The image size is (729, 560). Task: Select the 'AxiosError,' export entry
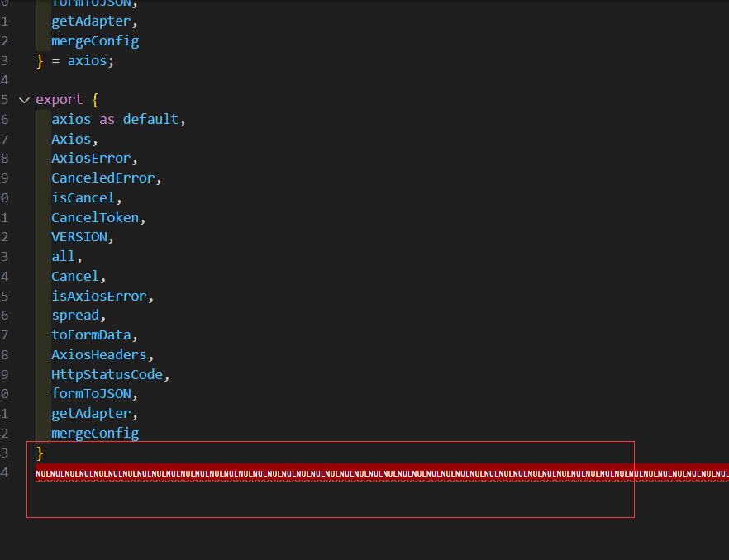pyautogui.click(x=95, y=159)
